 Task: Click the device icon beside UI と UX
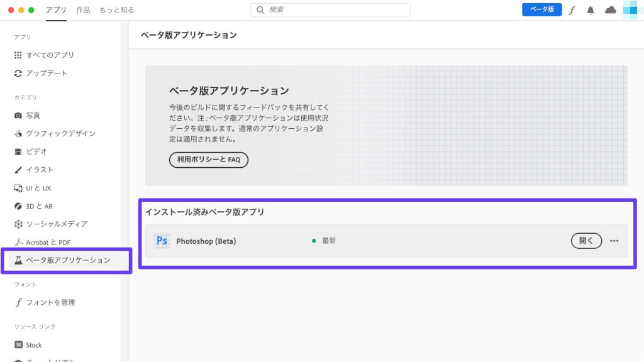(18, 188)
